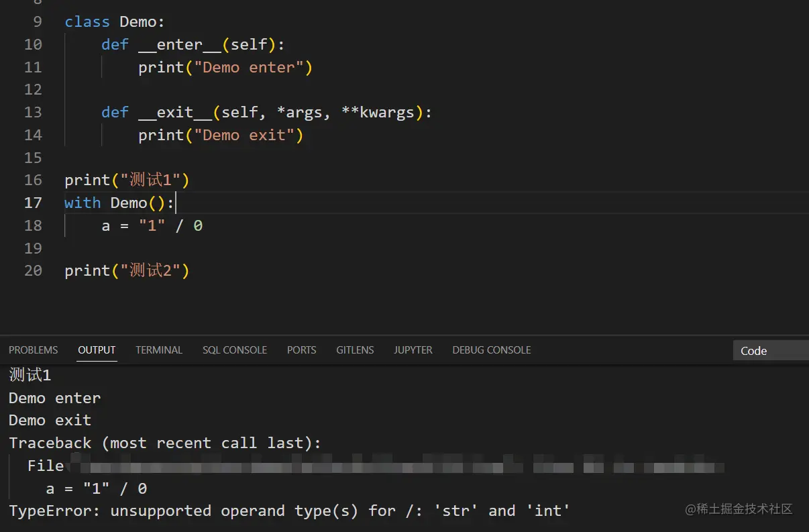Open the DEBUG CONSOLE tab

click(492, 350)
